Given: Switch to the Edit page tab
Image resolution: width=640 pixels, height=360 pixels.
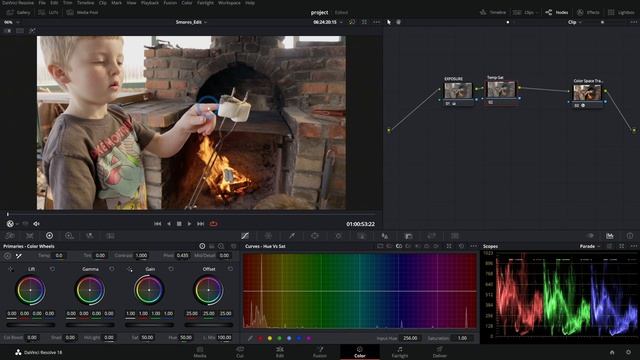Looking at the screenshot, I should (x=280, y=352).
